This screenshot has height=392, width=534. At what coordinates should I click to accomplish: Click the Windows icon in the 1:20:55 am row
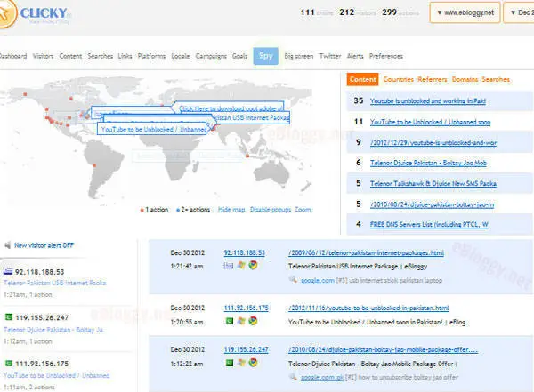tap(241, 321)
